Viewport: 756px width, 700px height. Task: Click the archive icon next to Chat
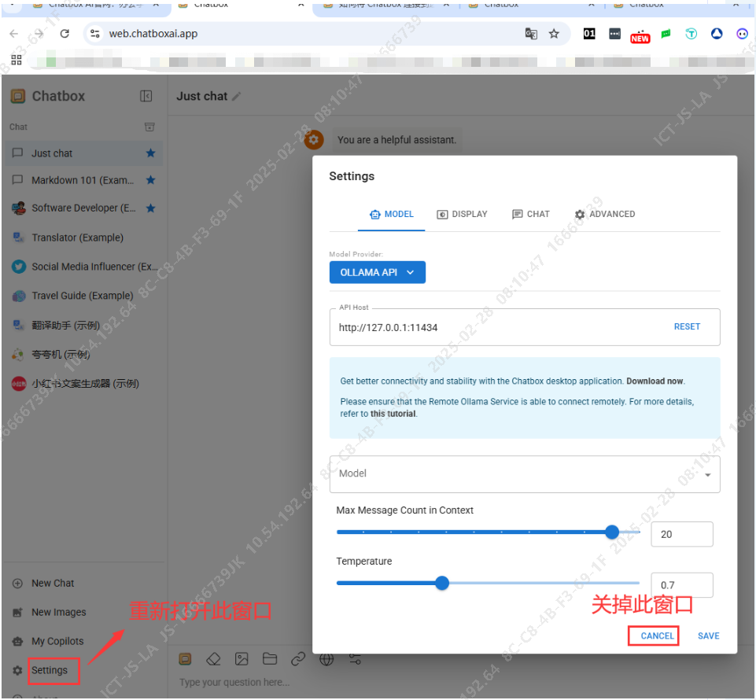[x=149, y=127]
